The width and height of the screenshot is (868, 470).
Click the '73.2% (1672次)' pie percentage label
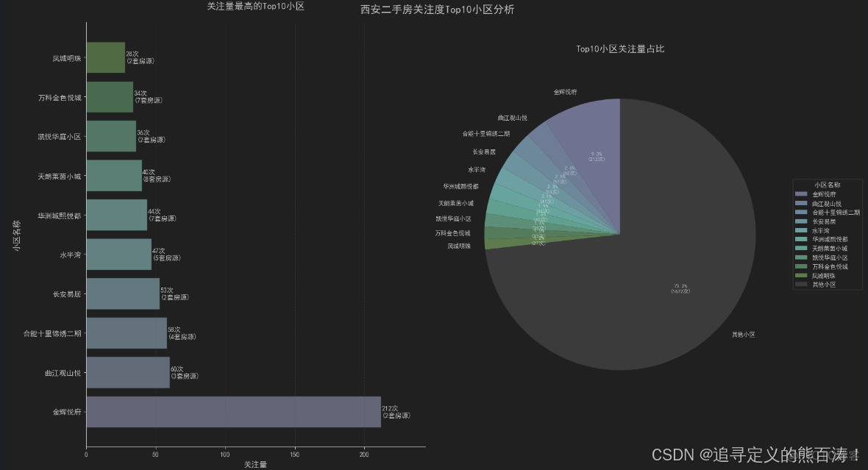tap(680, 288)
